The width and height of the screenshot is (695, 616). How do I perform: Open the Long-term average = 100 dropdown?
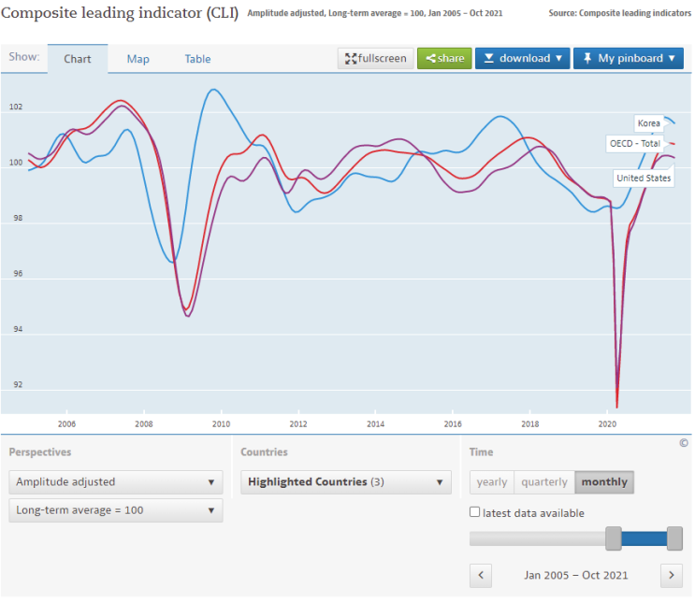pos(116,510)
